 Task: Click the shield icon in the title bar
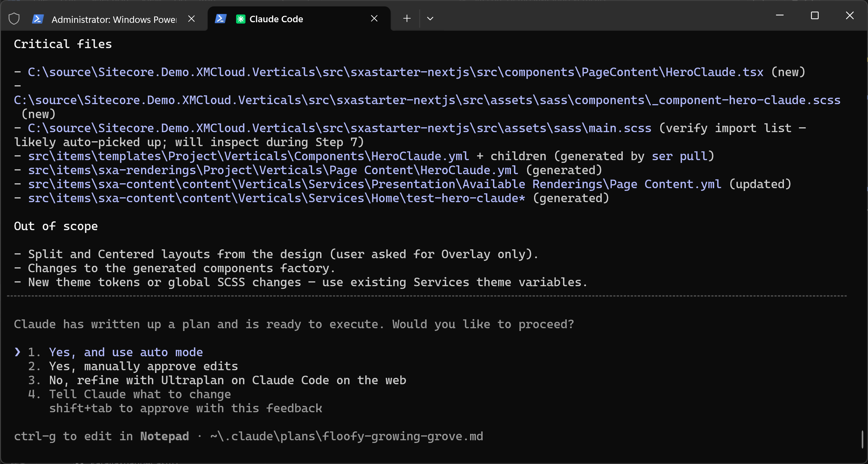[14, 19]
